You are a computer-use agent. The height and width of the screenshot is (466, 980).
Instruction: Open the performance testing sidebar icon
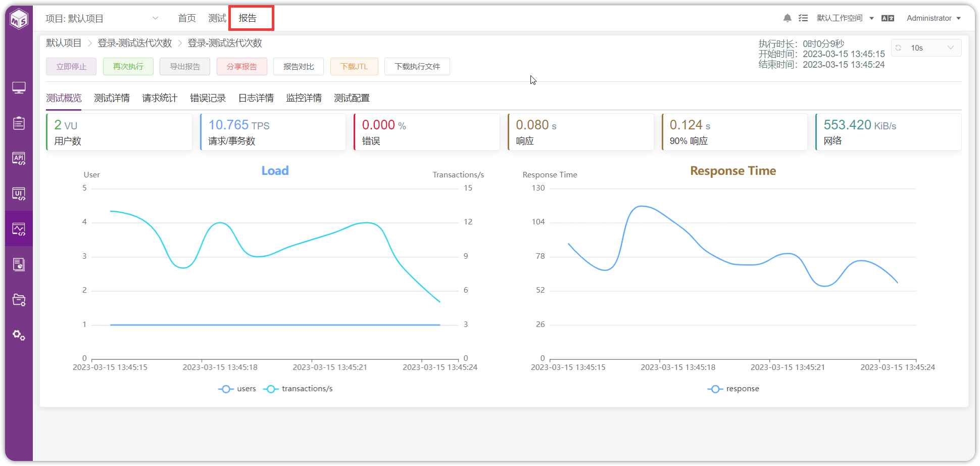pos(19,229)
